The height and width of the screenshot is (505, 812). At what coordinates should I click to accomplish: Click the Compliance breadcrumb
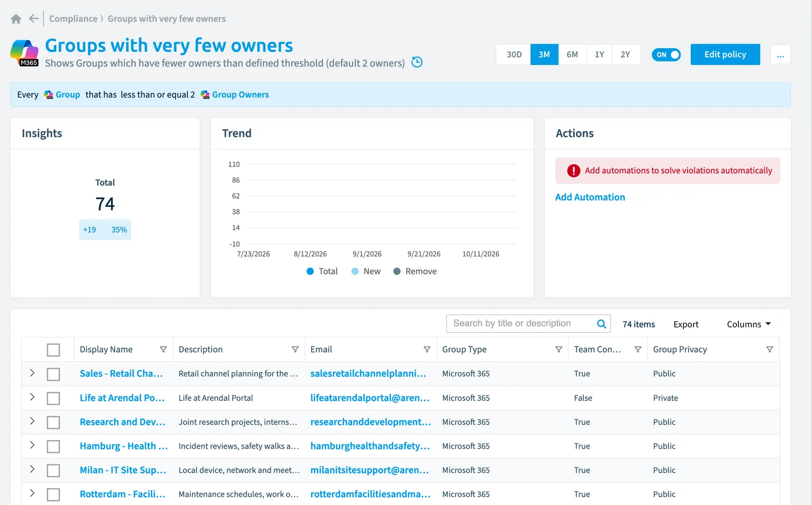73,19
